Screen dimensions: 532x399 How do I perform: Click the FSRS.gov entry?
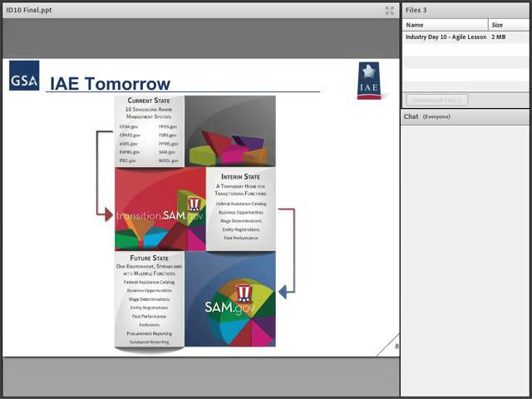(x=168, y=135)
